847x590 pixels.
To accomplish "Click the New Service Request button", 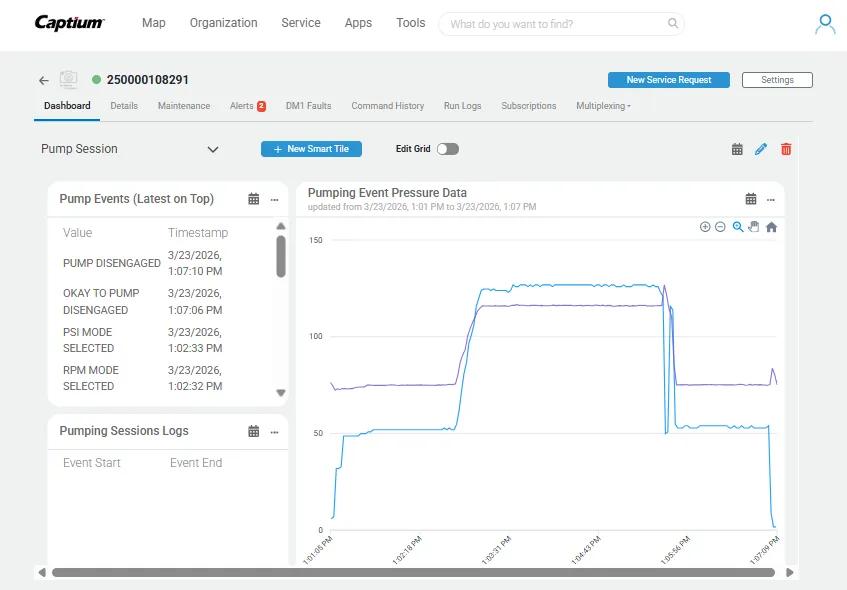I will (668, 80).
